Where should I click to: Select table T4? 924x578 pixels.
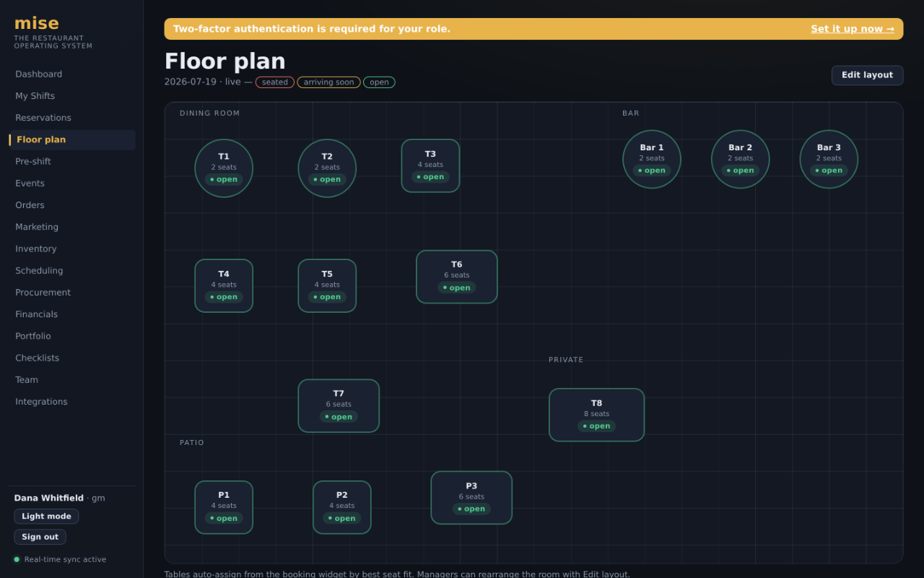click(x=224, y=285)
